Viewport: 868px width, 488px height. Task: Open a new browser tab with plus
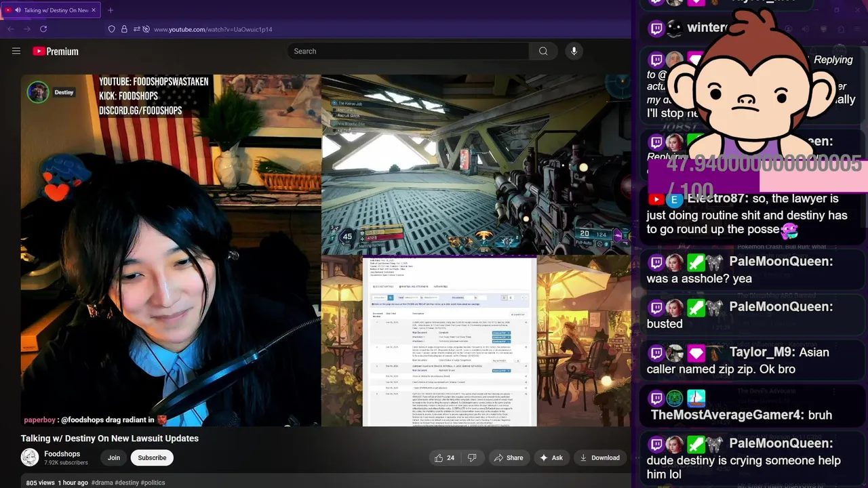[x=111, y=10]
